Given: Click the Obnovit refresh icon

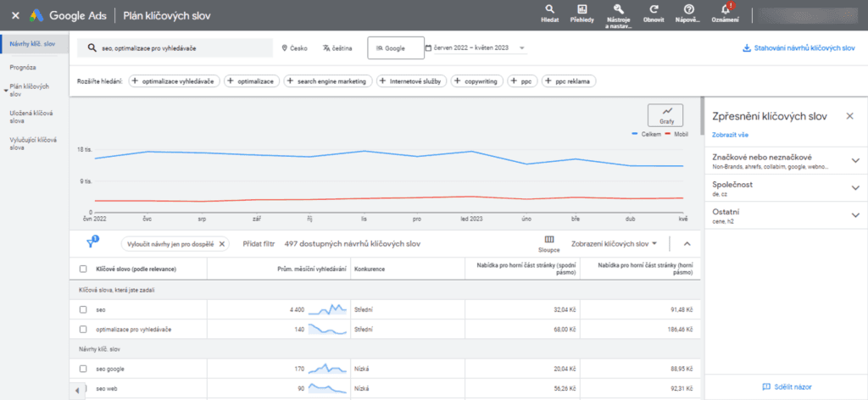Looking at the screenshot, I should (x=654, y=9).
